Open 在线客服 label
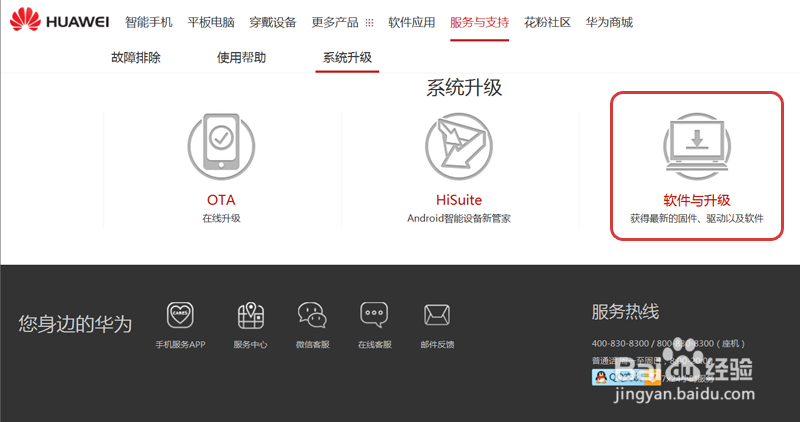 374,344
